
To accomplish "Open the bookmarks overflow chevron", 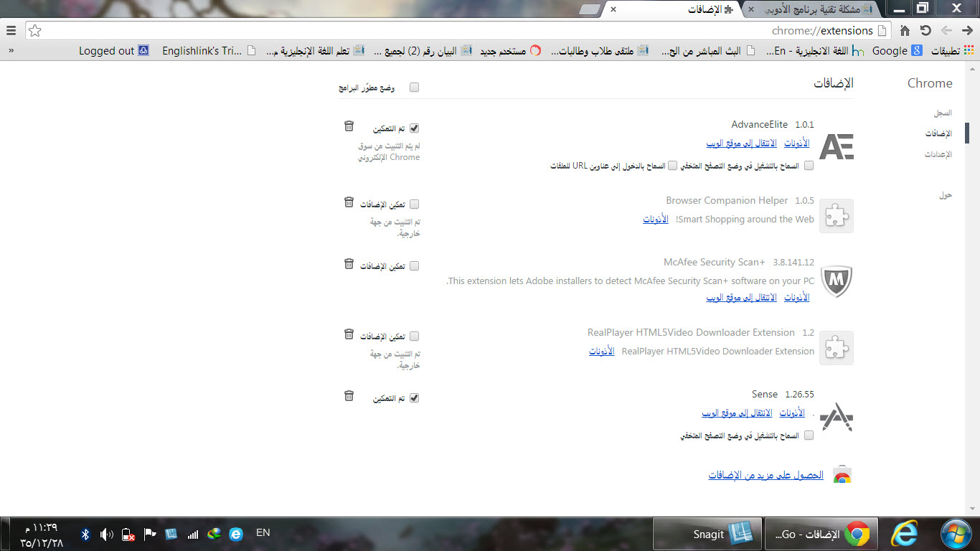I will click(x=11, y=51).
